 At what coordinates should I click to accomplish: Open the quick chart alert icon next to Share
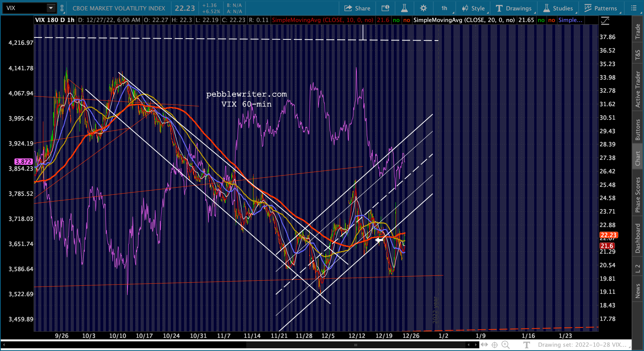pos(385,8)
